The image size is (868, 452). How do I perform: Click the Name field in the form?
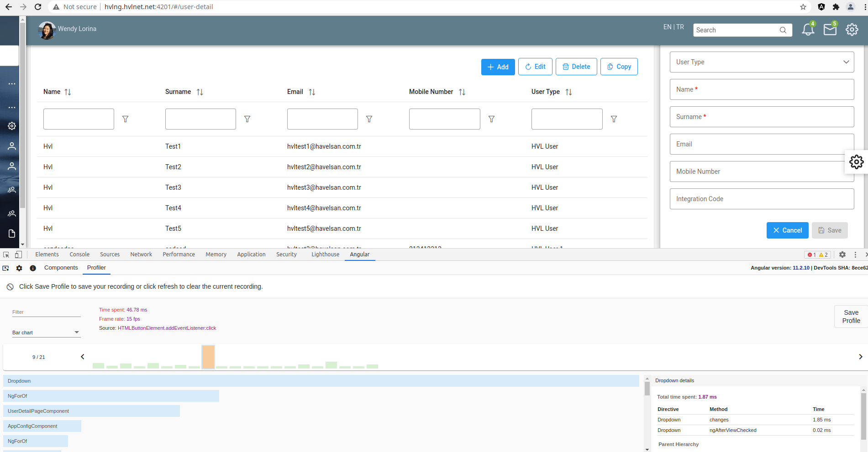[762, 89]
